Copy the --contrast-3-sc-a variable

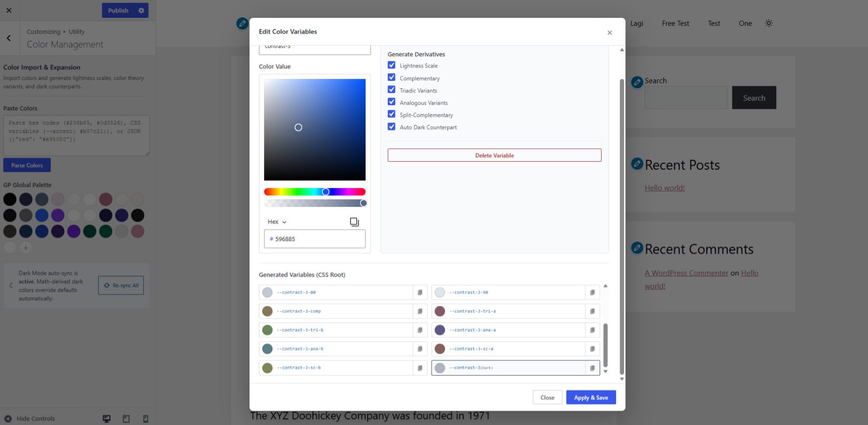point(592,349)
